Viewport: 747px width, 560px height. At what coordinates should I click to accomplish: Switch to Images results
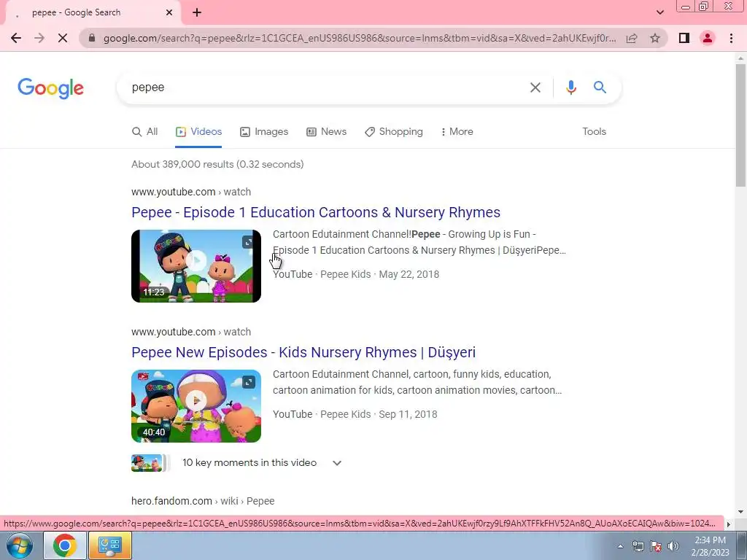[264, 132]
